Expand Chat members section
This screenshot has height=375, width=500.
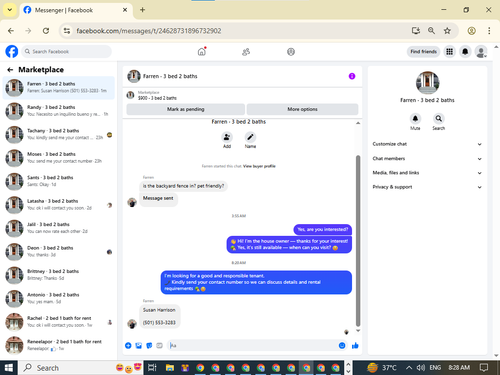coord(427,159)
